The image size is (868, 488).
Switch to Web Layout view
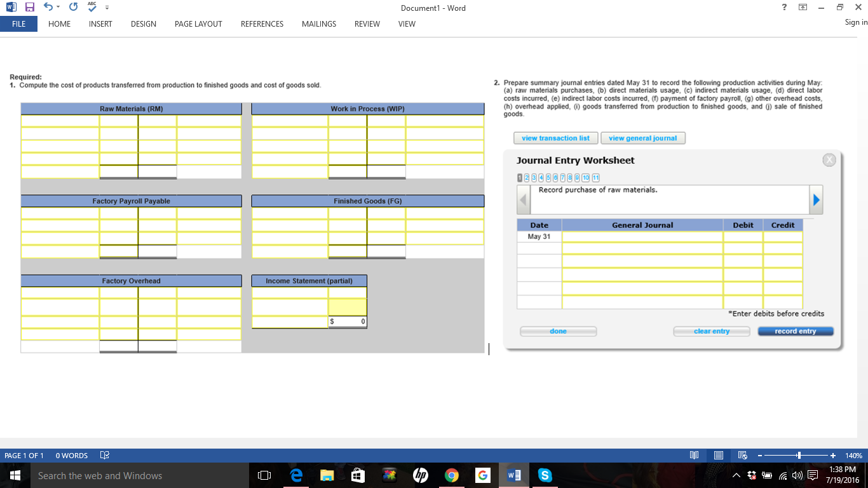(x=742, y=456)
